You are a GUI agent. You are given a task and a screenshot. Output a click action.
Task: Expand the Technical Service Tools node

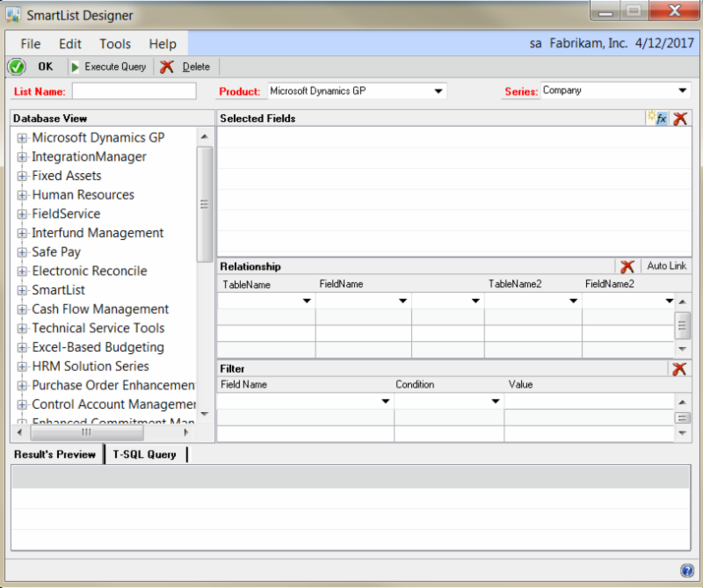[x=21, y=329]
